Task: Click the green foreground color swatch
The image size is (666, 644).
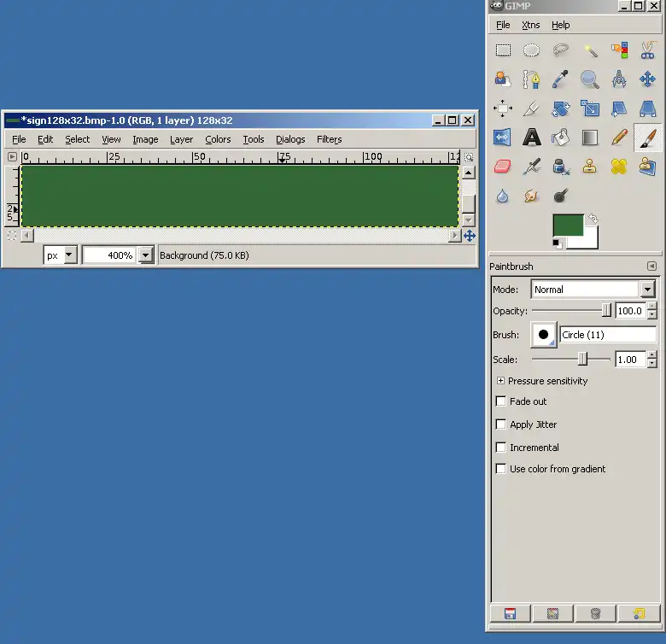Action: (x=568, y=225)
